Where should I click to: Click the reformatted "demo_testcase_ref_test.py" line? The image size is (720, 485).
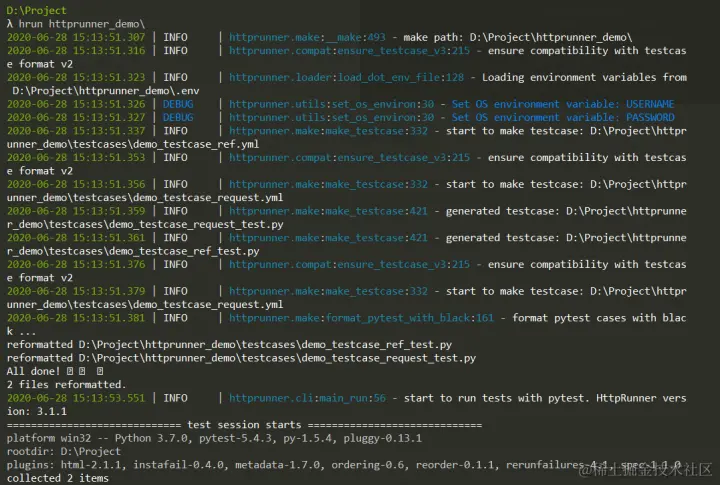(229, 344)
